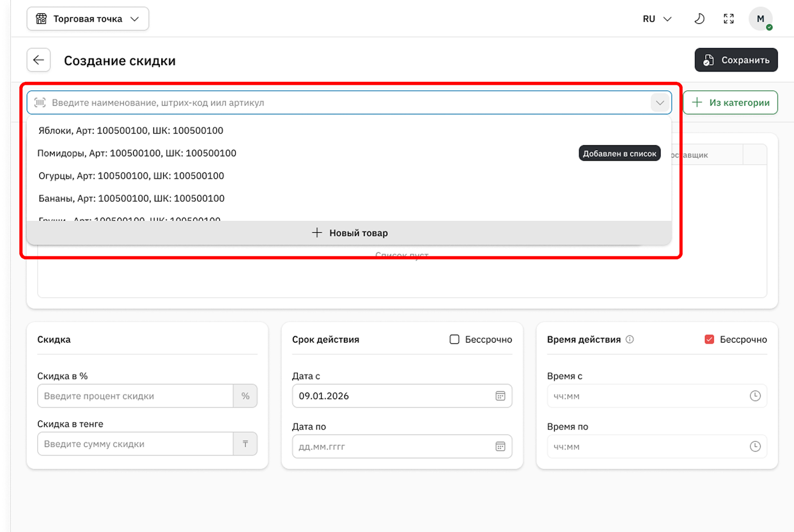Toggle dark mode moon icon
Screen dimensions: 794x532
(699, 19)
